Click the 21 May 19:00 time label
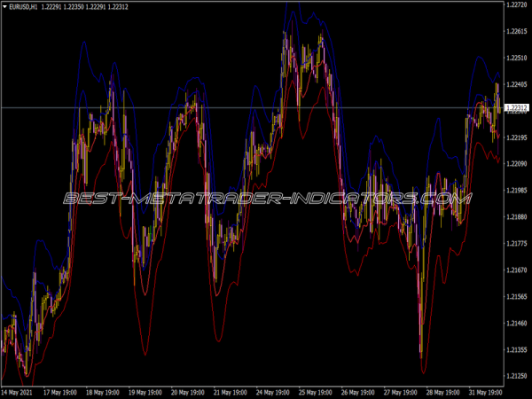532x399 pixels. 231,392
